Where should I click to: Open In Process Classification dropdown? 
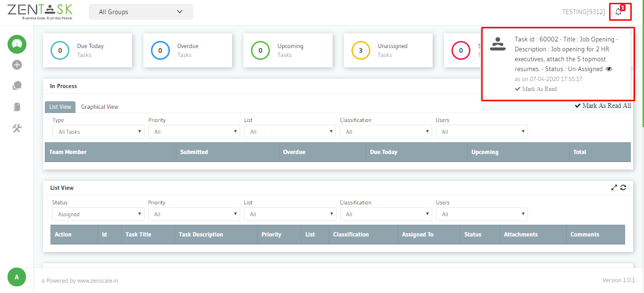(386, 132)
